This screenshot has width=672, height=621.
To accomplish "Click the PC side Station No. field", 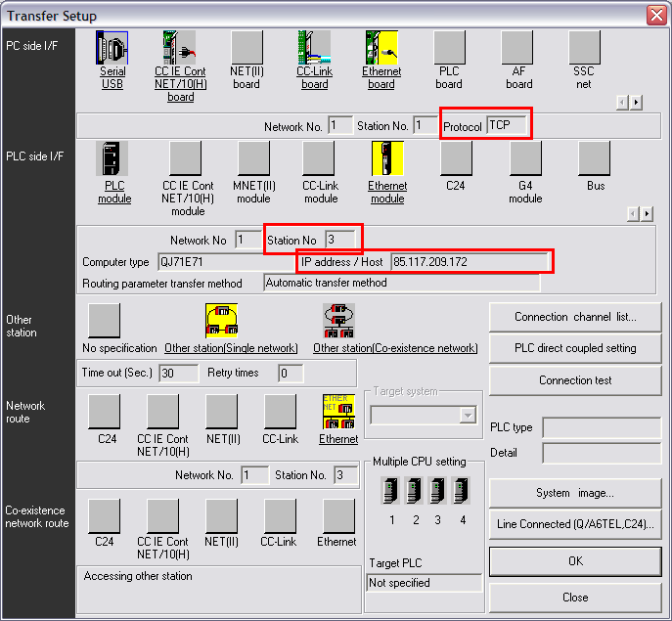I will [426, 125].
